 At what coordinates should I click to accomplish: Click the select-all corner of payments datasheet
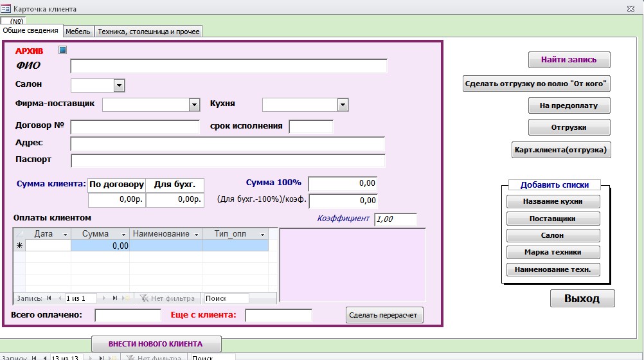[x=19, y=234]
